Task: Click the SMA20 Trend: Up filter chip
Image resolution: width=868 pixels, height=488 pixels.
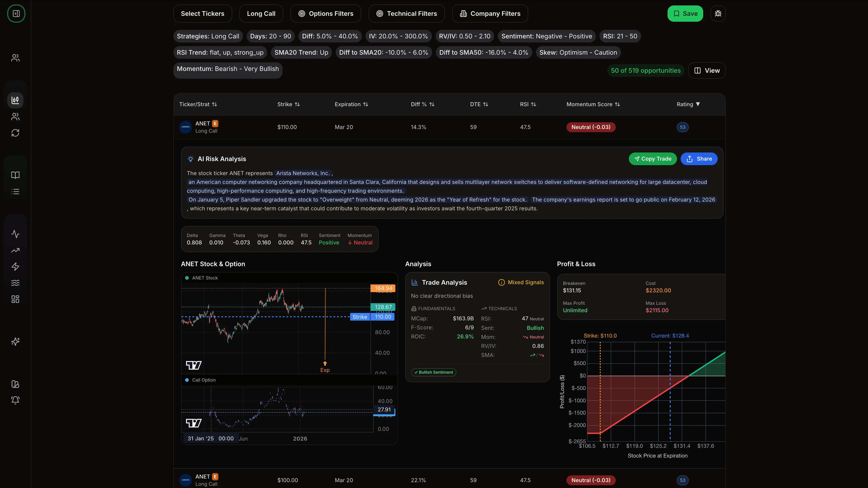Action: coord(301,52)
